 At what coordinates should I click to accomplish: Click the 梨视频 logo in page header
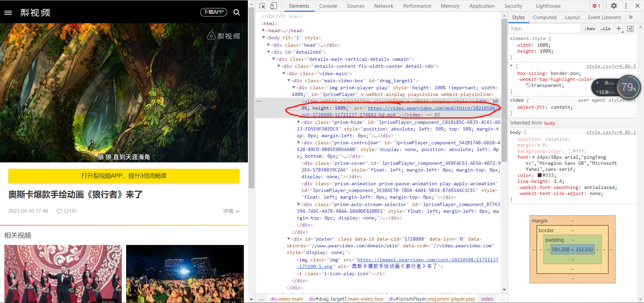click(35, 12)
